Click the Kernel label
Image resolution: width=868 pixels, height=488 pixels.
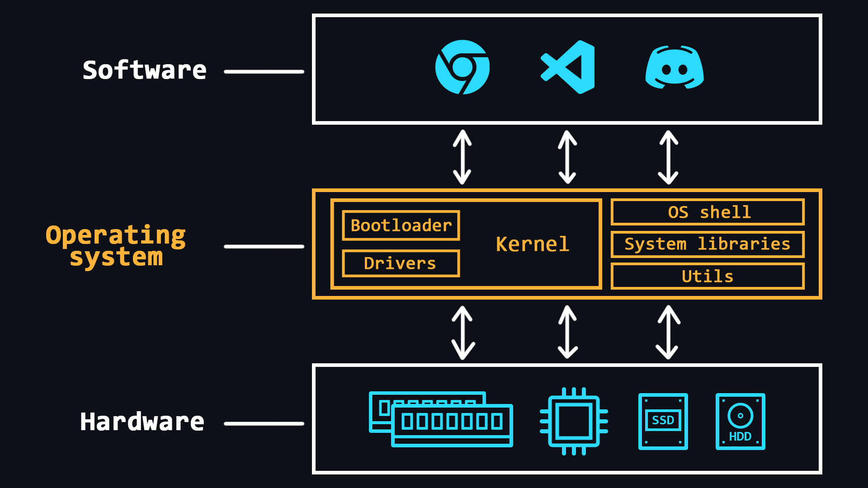point(532,244)
